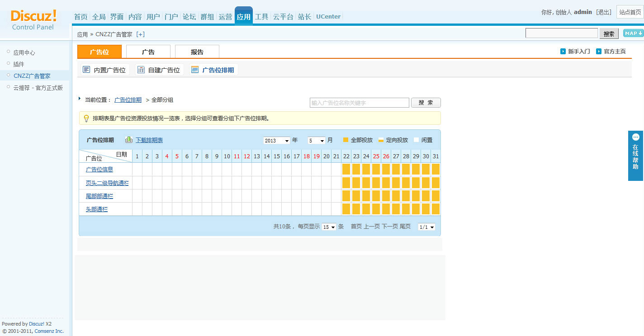Switch to the 报告 tab

pos(197,52)
